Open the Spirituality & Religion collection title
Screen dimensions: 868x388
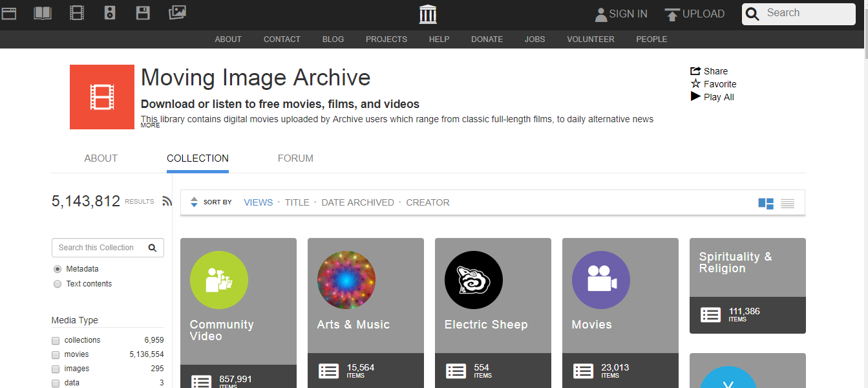pyautogui.click(x=736, y=263)
